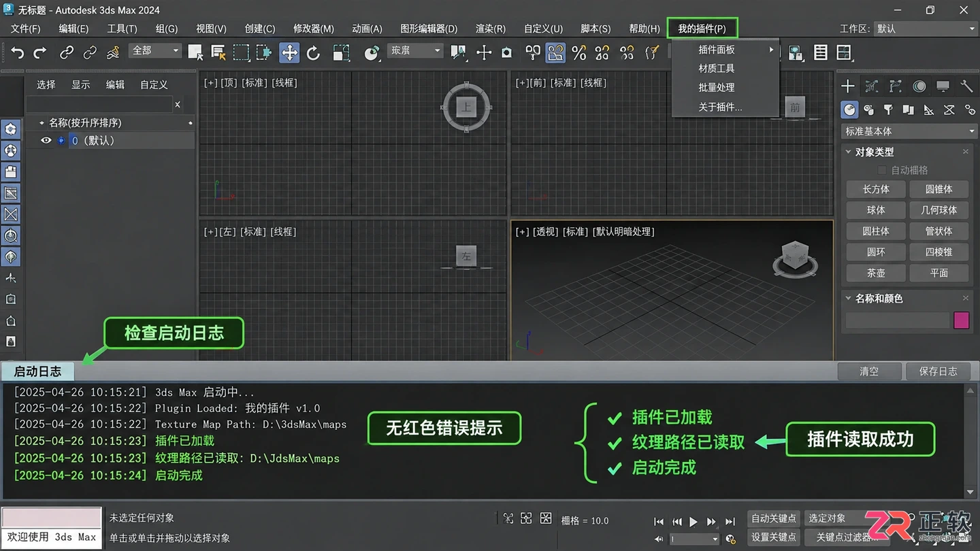Click the object name input field
This screenshot has width=980, height=551.
point(897,320)
